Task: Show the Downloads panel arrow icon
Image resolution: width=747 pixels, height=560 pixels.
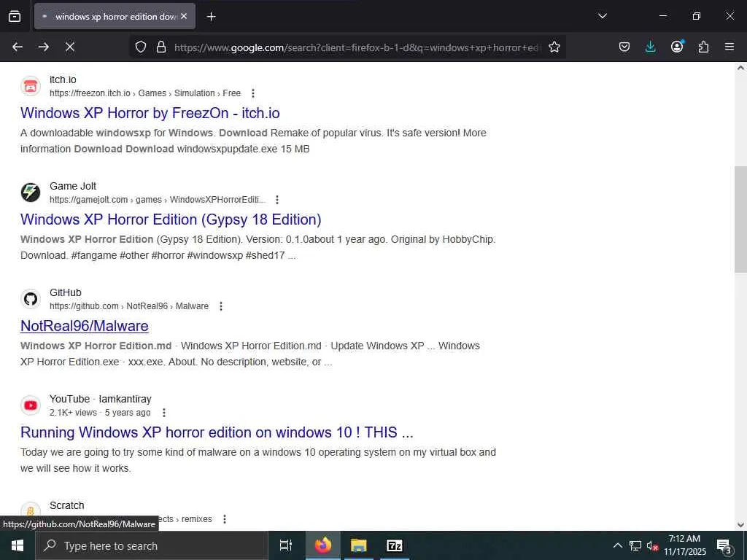Action: point(650,47)
